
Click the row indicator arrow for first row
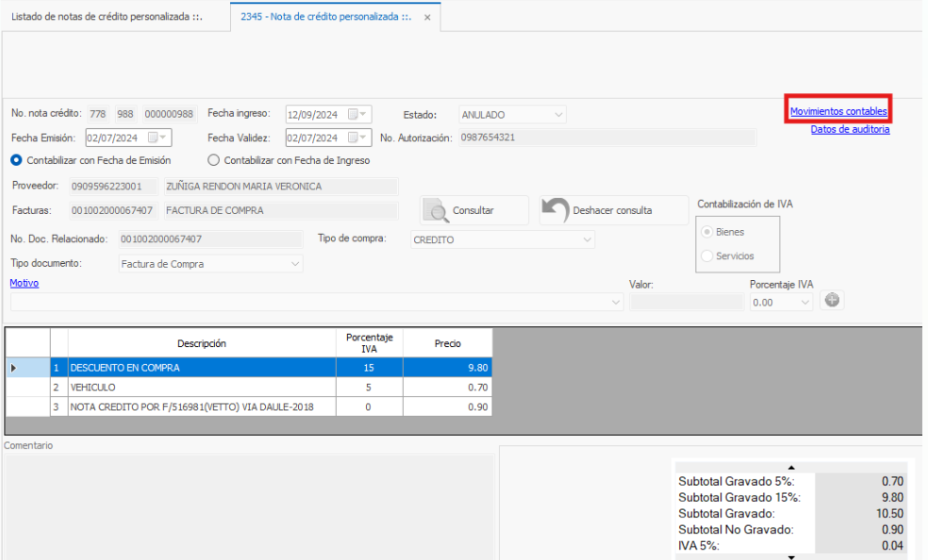[x=13, y=368]
